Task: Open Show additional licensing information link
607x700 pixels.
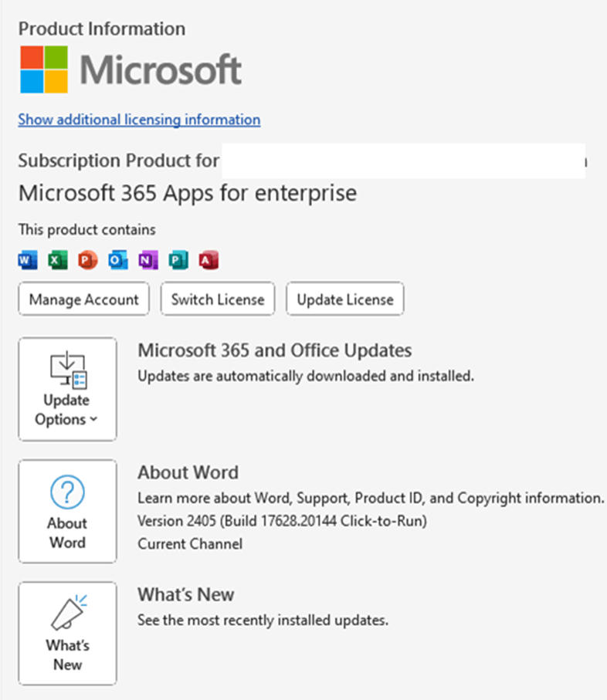Action: pos(139,120)
